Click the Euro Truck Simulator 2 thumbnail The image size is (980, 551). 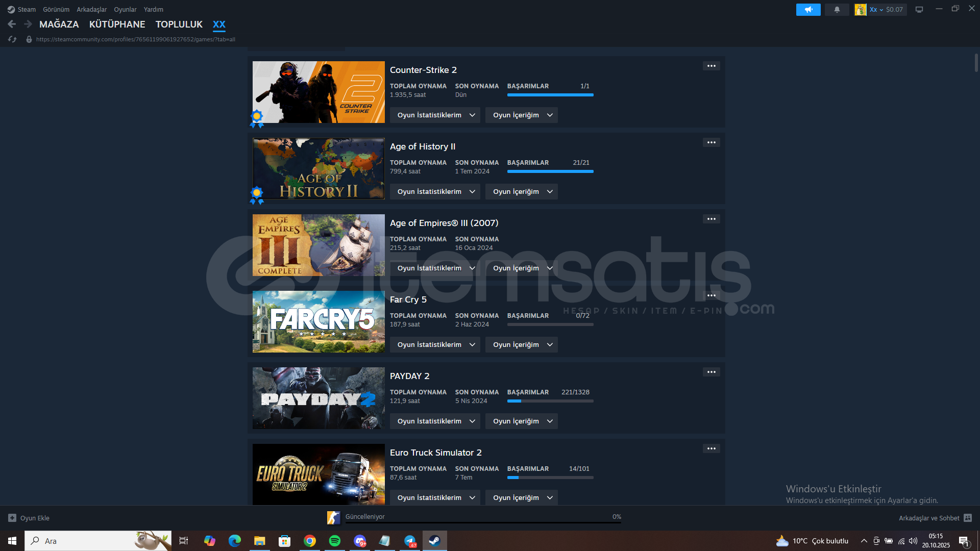(x=318, y=474)
